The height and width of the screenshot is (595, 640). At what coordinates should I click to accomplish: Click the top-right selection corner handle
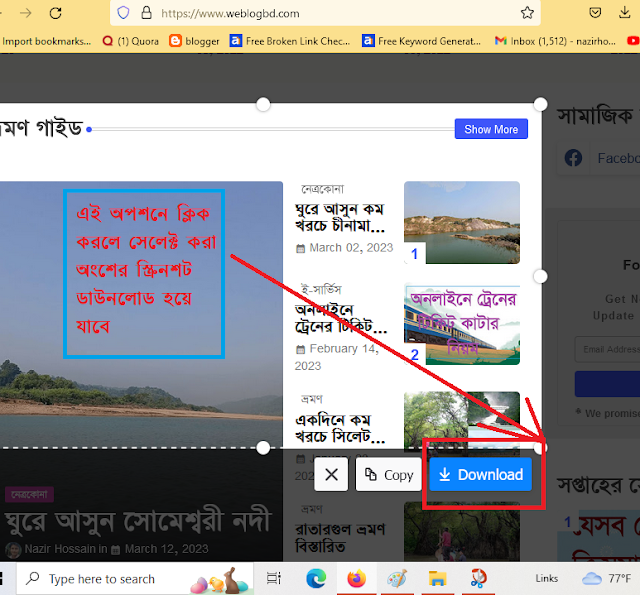(x=540, y=104)
